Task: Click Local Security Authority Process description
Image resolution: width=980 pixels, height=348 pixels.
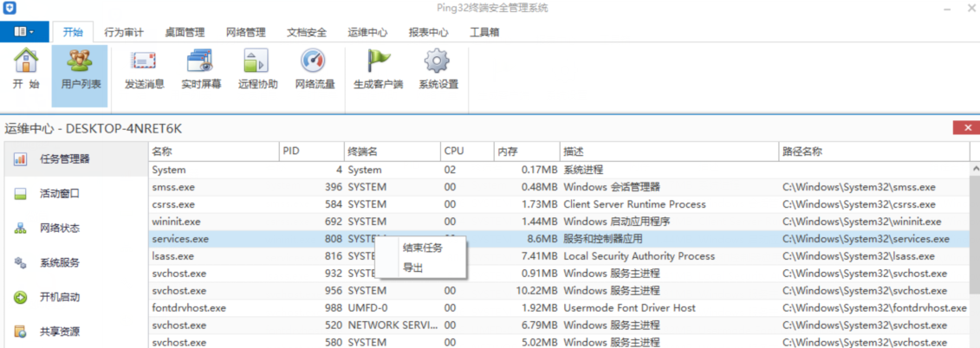Action: tap(639, 256)
